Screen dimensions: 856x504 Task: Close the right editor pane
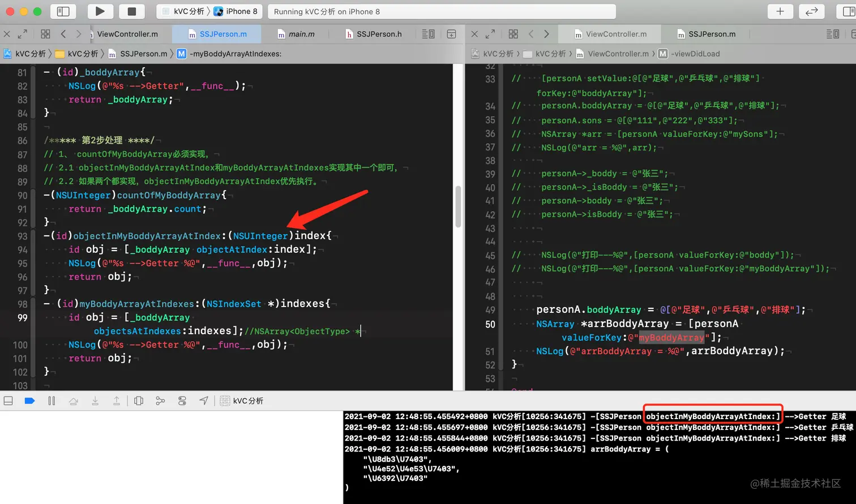(474, 34)
